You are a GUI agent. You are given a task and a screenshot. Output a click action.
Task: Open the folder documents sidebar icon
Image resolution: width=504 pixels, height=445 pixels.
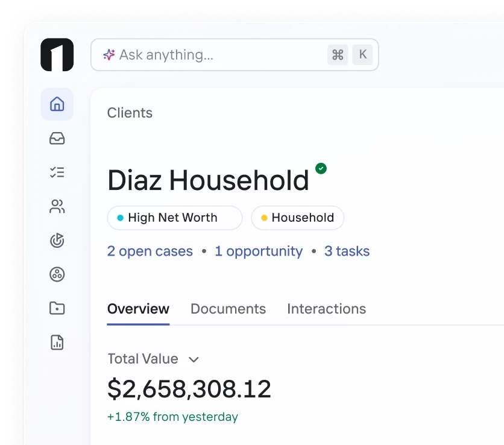click(x=57, y=308)
